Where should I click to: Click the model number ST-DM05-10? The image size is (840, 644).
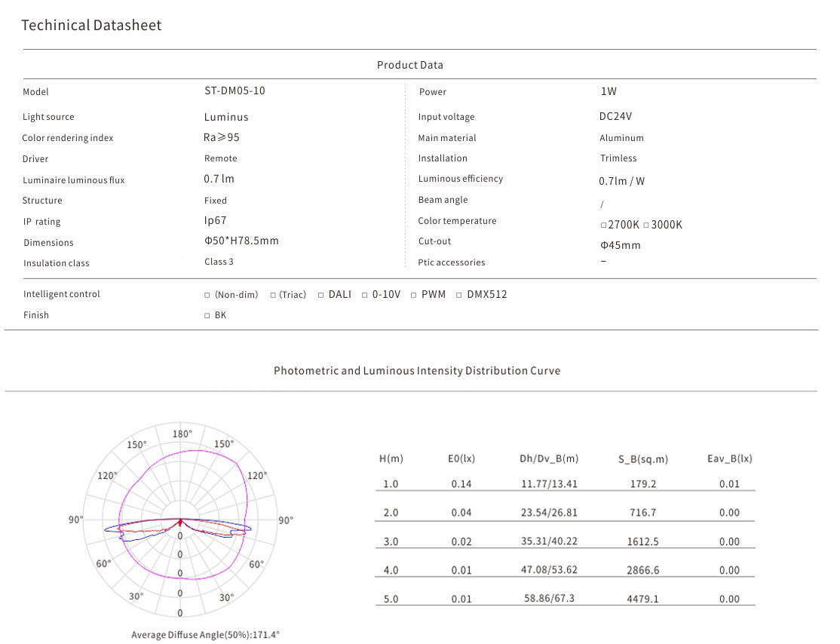point(235,90)
